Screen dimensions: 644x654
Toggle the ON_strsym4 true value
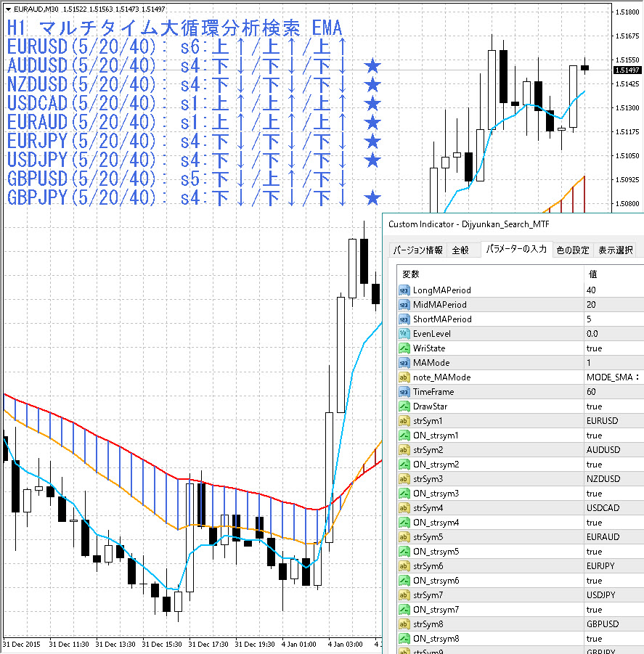point(594,523)
